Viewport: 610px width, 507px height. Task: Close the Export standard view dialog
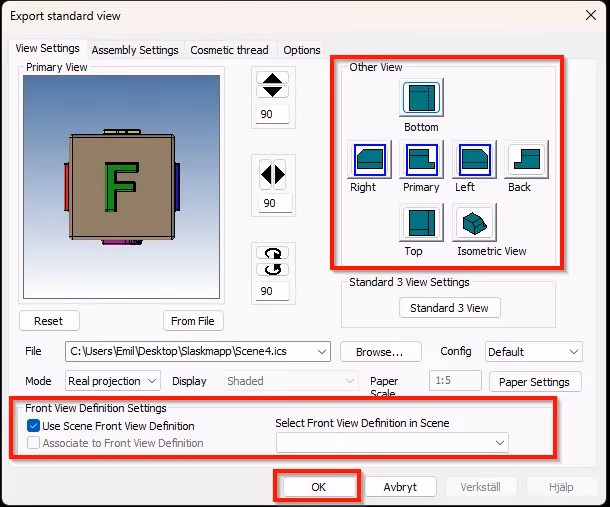(x=591, y=15)
